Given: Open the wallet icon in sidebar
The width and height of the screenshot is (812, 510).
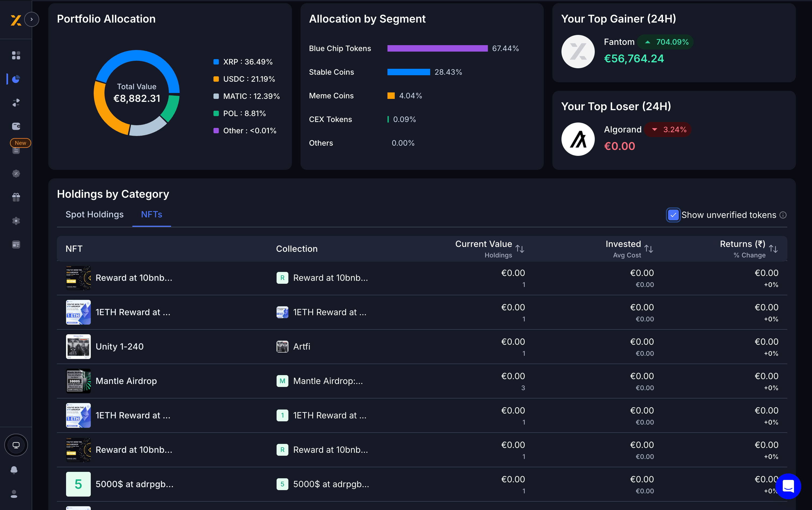Looking at the screenshot, I should (x=16, y=126).
